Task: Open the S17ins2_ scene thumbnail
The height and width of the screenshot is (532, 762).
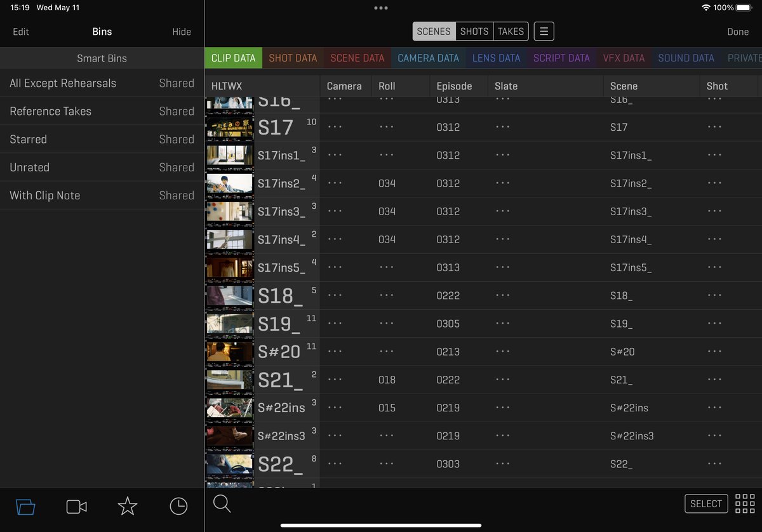Action: pyautogui.click(x=229, y=183)
